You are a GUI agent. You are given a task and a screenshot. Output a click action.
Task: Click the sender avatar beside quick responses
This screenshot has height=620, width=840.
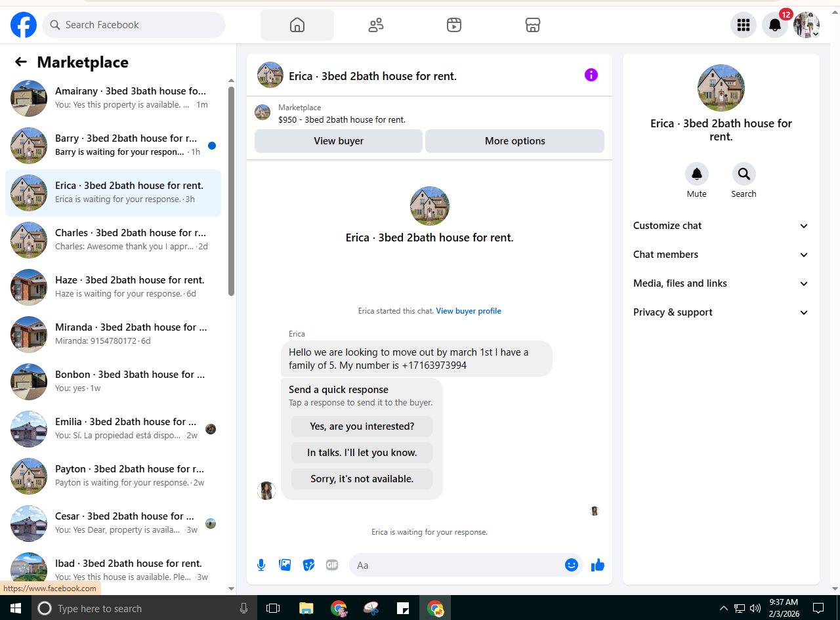click(266, 491)
